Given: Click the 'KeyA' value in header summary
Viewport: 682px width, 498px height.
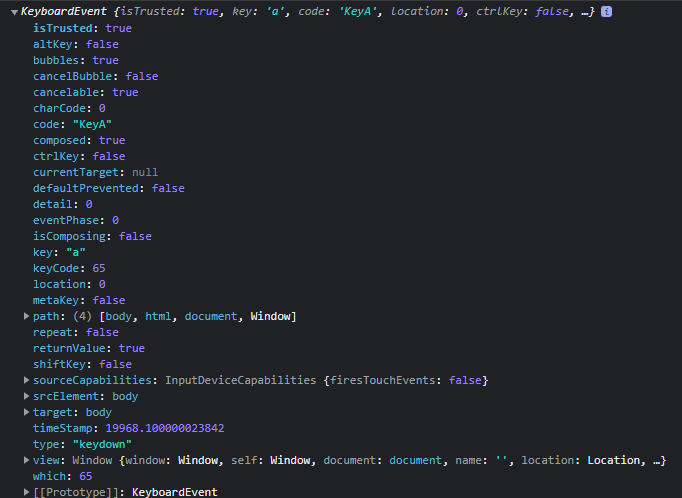Looking at the screenshot, I should [x=358, y=12].
